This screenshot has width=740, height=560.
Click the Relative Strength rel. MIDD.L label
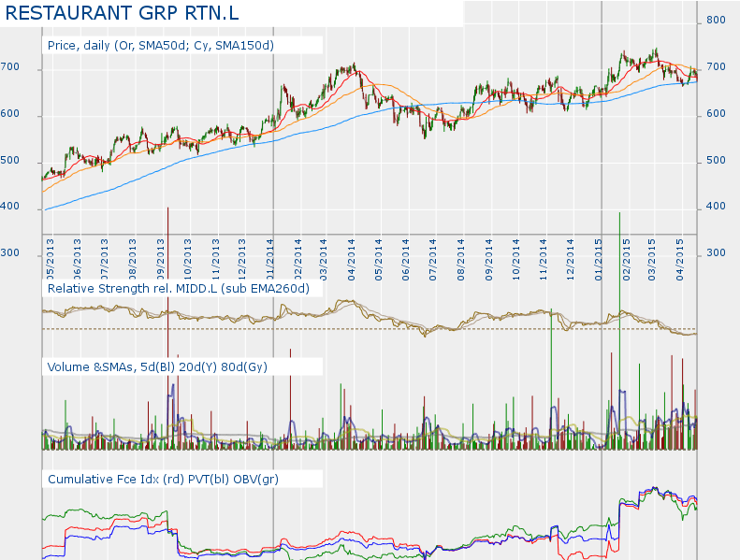coord(179,288)
